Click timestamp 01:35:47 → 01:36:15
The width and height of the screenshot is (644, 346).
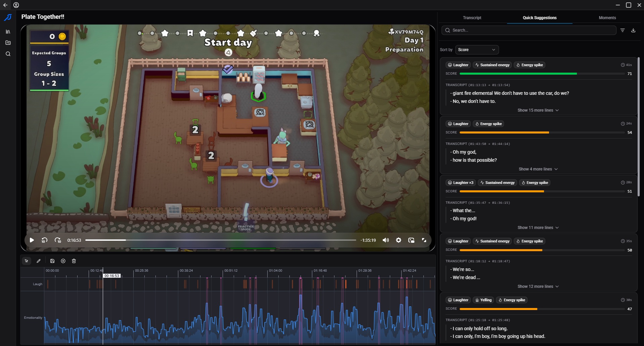pyautogui.click(x=489, y=203)
